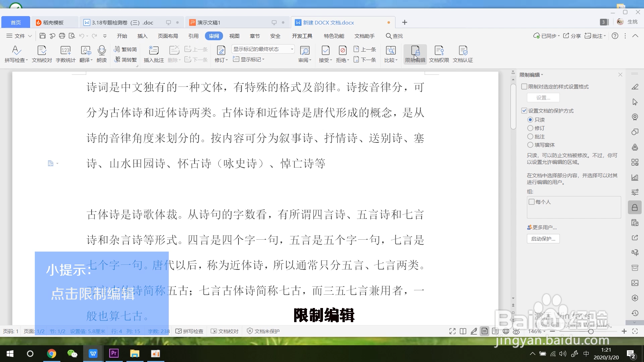
Task: Open the 146% zoom level dropdown
Action: click(537, 331)
